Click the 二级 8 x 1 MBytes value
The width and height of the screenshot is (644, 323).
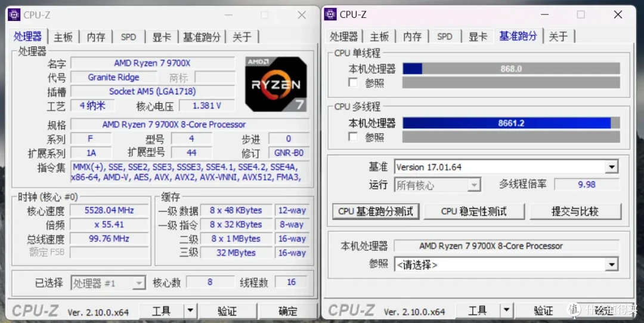point(236,239)
